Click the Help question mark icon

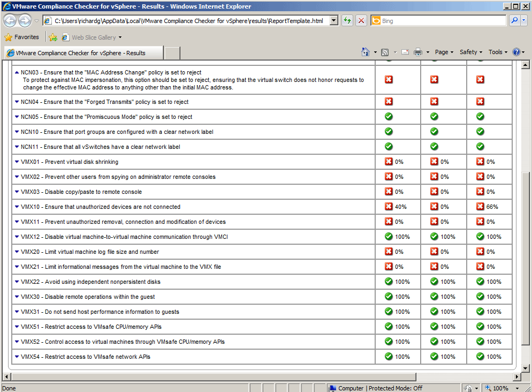coord(516,52)
